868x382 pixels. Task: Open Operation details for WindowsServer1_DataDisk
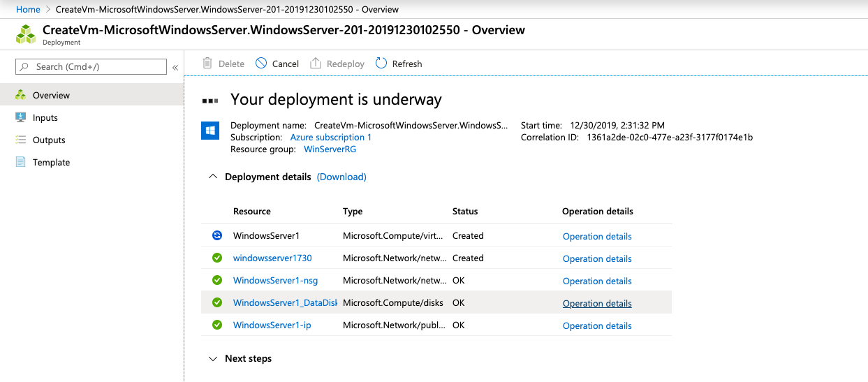597,303
